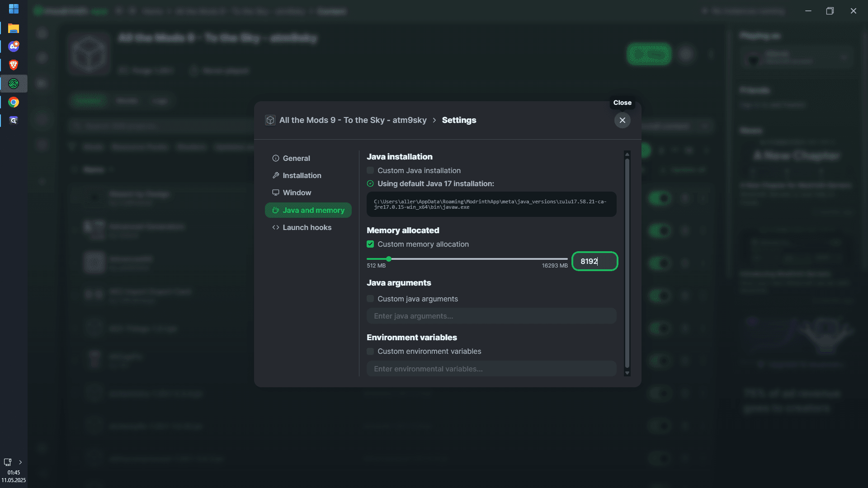Select the Java and memory section
The width and height of the screenshot is (868, 488).
coord(308,210)
